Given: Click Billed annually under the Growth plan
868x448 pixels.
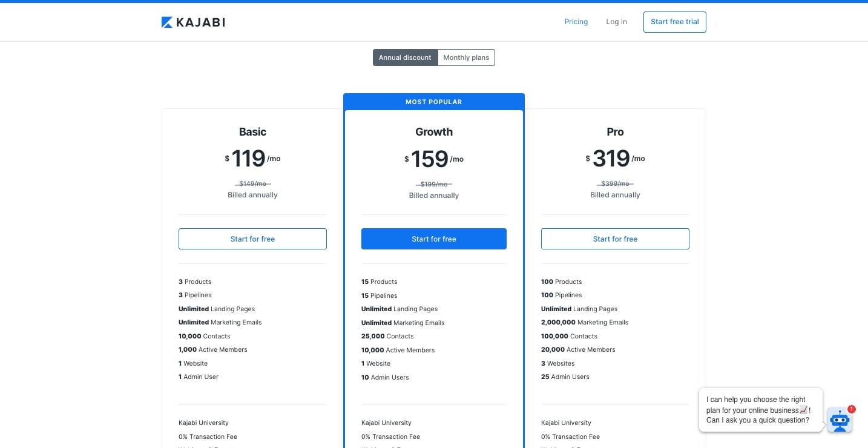Looking at the screenshot, I should (433, 195).
